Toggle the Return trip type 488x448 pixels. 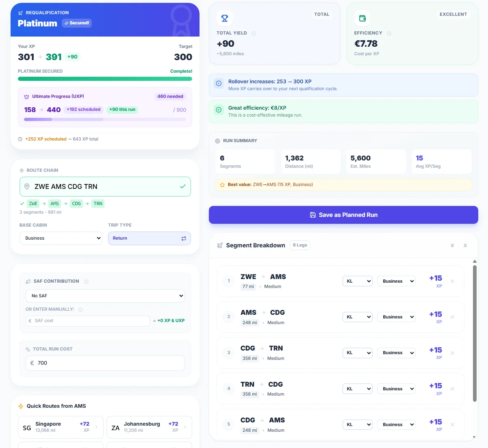[x=149, y=238]
